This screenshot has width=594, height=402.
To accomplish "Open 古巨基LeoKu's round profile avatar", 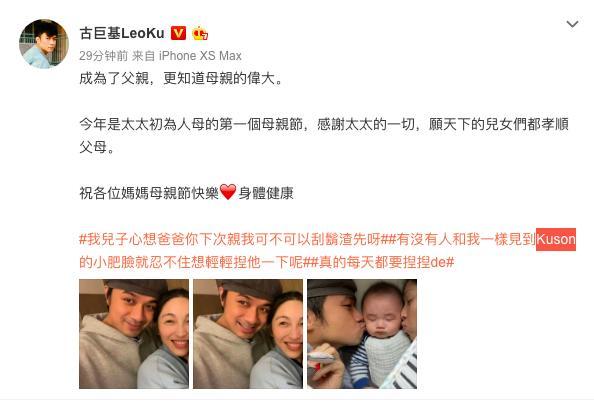I will [44, 44].
